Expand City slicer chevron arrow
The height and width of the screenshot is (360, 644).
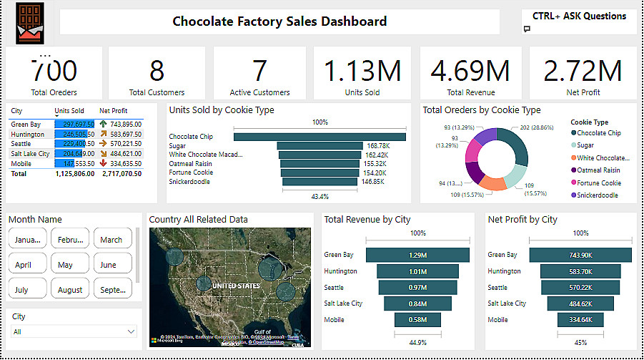pyautogui.click(x=131, y=331)
